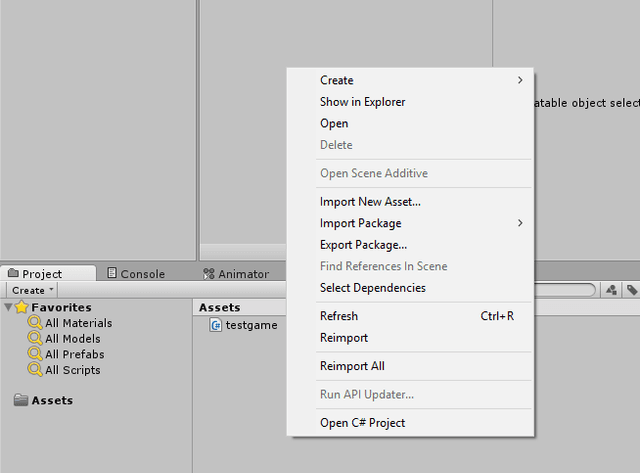The height and width of the screenshot is (473, 640).
Task: Click the Search by Type icon
Action: [x=611, y=290]
